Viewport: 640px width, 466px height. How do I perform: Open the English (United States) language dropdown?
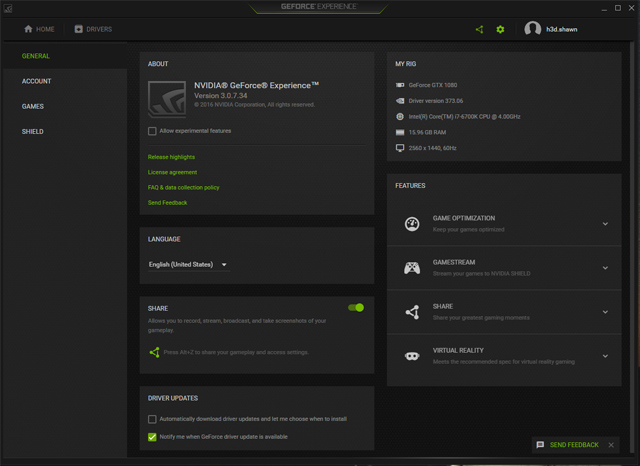(x=189, y=264)
